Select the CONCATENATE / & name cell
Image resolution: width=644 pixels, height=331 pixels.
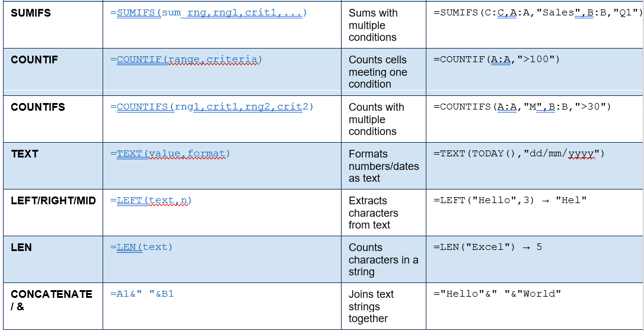pos(53,306)
